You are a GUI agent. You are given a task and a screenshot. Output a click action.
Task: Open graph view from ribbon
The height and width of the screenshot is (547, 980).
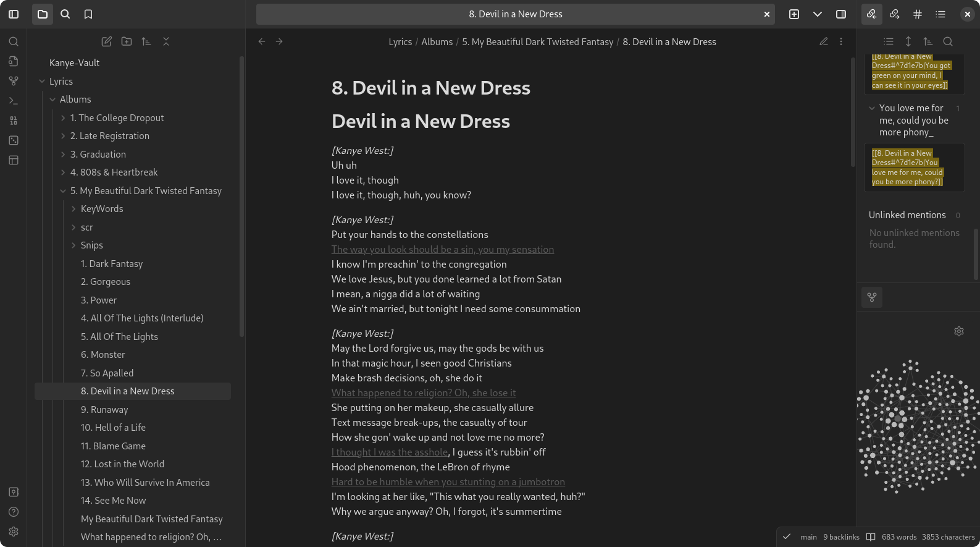(14, 81)
